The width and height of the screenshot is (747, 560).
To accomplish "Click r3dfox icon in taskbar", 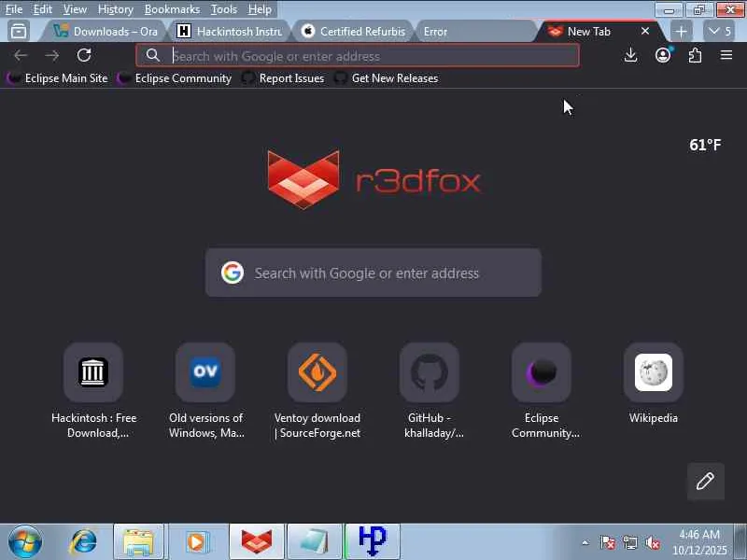I will (x=257, y=542).
